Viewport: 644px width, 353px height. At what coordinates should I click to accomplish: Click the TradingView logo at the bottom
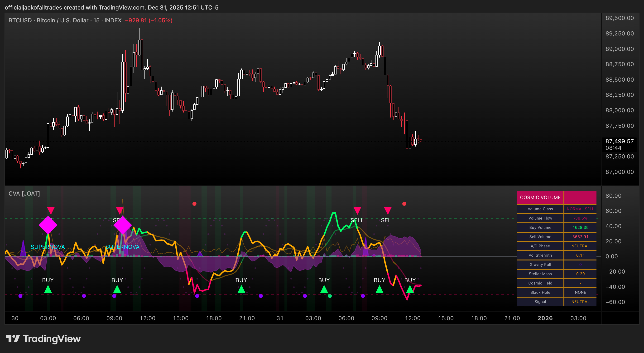click(x=43, y=339)
